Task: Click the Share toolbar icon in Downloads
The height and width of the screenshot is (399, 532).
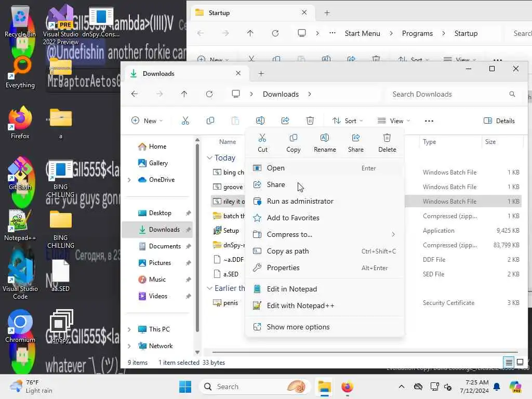Action: (x=285, y=121)
